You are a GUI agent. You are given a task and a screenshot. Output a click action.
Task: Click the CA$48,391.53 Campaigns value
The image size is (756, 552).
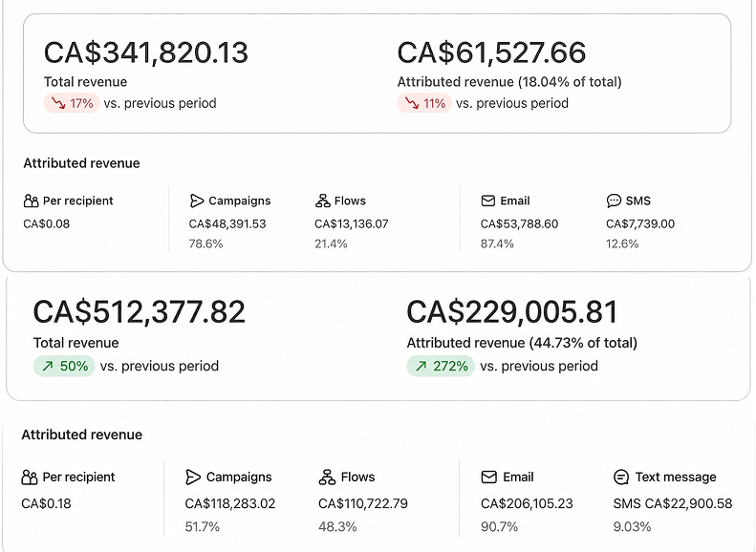click(227, 224)
